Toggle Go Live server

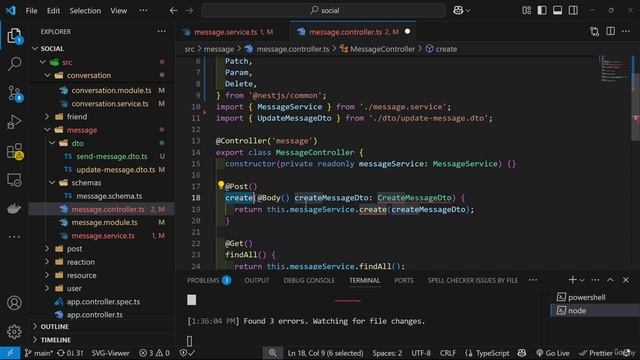[x=553, y=353]
